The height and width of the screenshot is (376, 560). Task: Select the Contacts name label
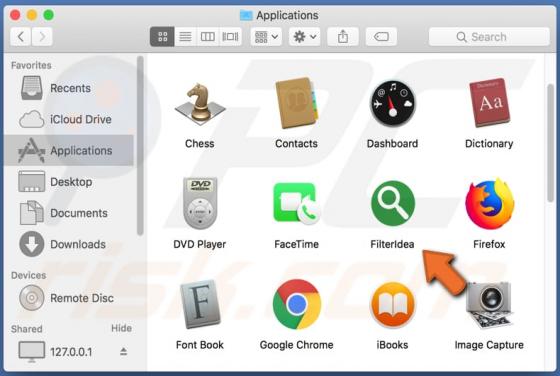tap(296, 144)
